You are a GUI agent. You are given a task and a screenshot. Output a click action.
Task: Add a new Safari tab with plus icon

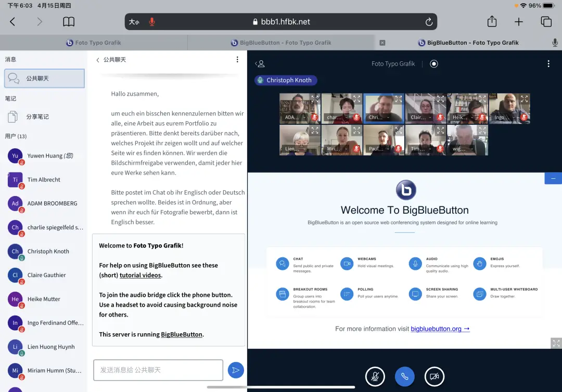click(519, 22)
